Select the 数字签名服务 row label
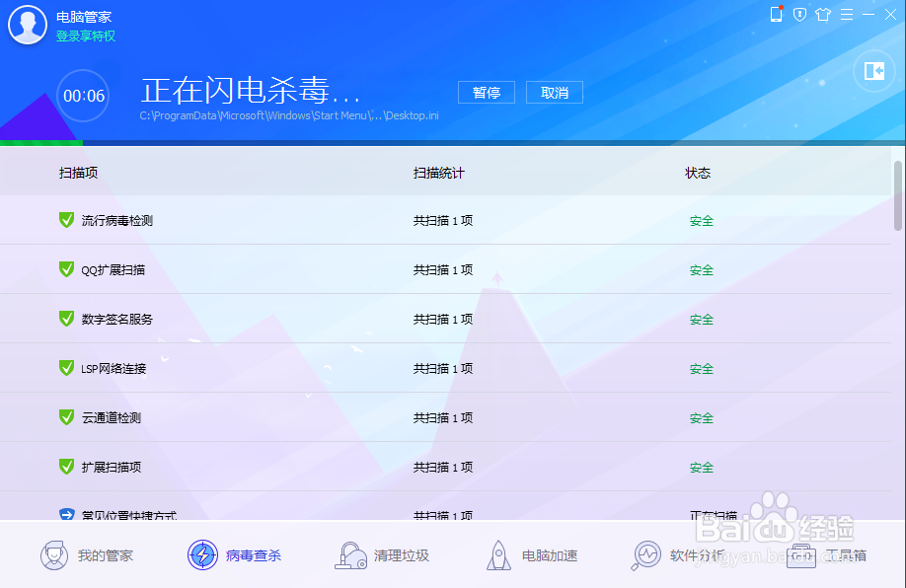Image resolution: width=906 pixels, height=588 pixels. tap(117, 319)
